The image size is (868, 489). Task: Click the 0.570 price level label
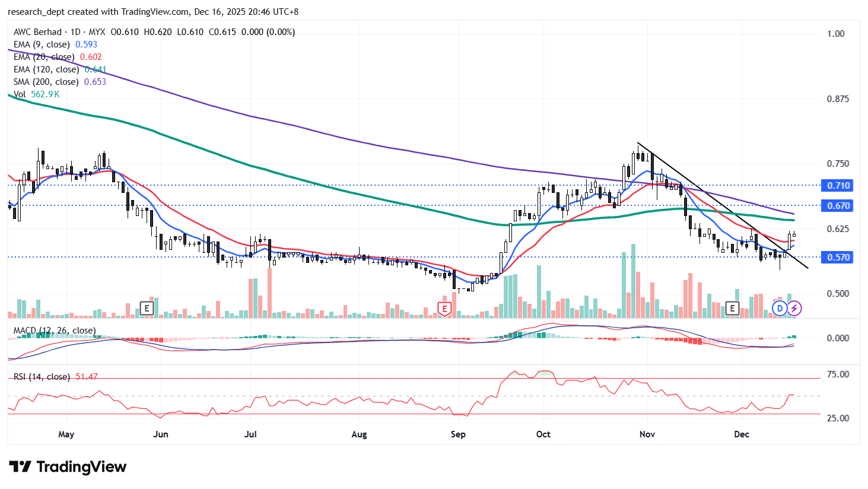click(x=838, y=258)
